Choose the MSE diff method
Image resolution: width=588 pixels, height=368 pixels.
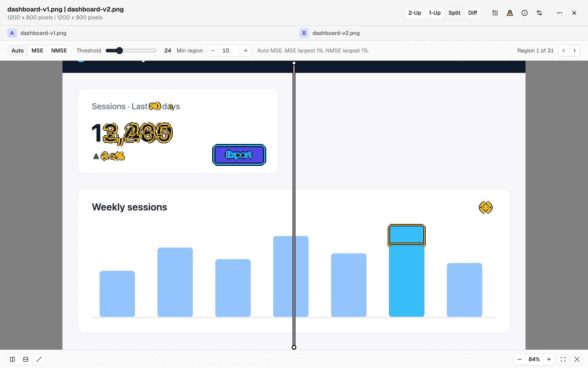37,51
